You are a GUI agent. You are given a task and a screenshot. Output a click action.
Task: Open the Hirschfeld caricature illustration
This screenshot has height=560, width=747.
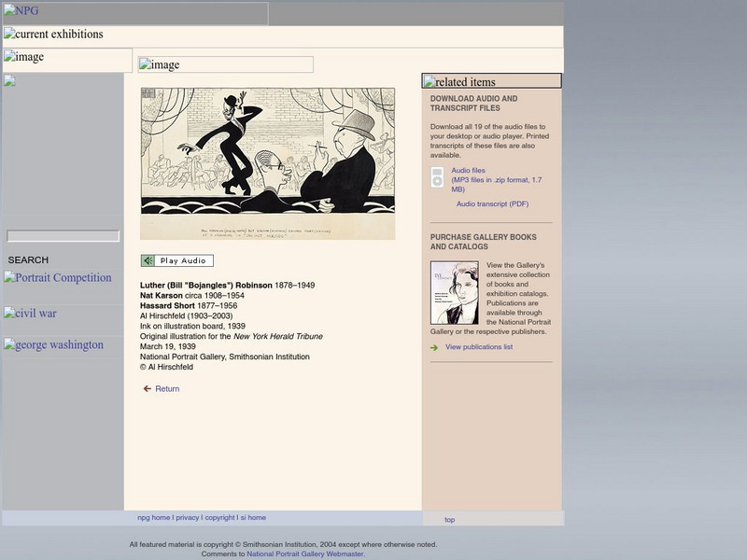pyautogui.click(x=267, y=163)
